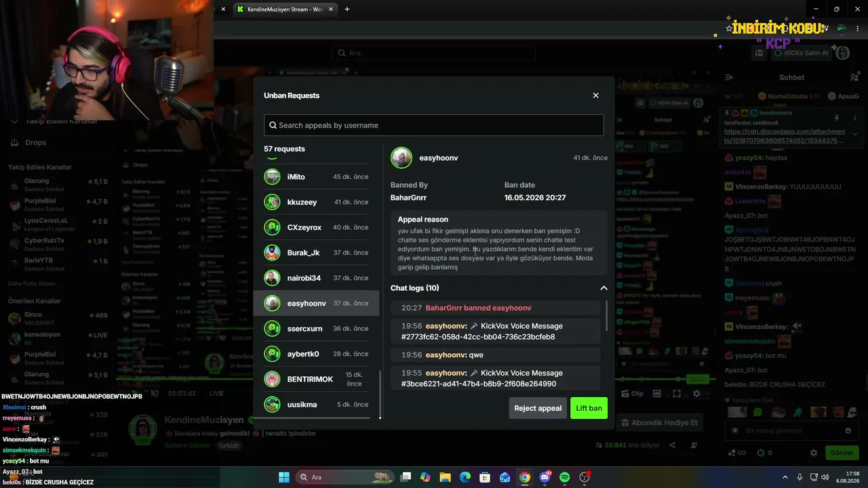Image resolution: width=868 pixels, height=488 pixels.
Task: Collapse the Chat logs section
Action: click(x=604, y=288)
